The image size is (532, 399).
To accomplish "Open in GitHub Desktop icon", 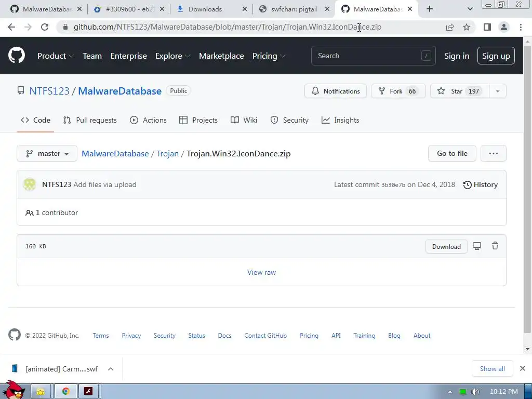I will click(x=477, y=246).
